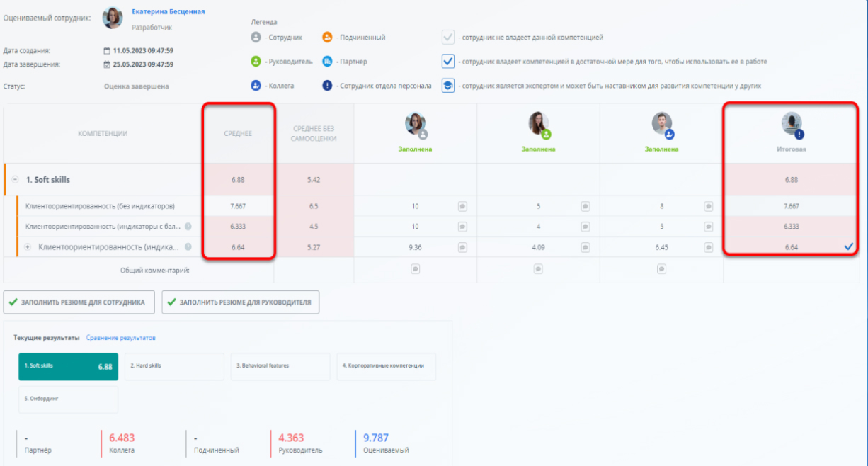Click the grey 'не владеет' legend checkbox
868x466 pixels.
[447, 38]
